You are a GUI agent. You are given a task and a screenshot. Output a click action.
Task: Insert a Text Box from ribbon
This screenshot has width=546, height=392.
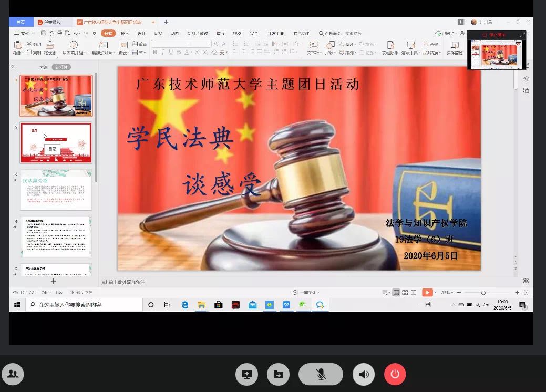point(313,45)
